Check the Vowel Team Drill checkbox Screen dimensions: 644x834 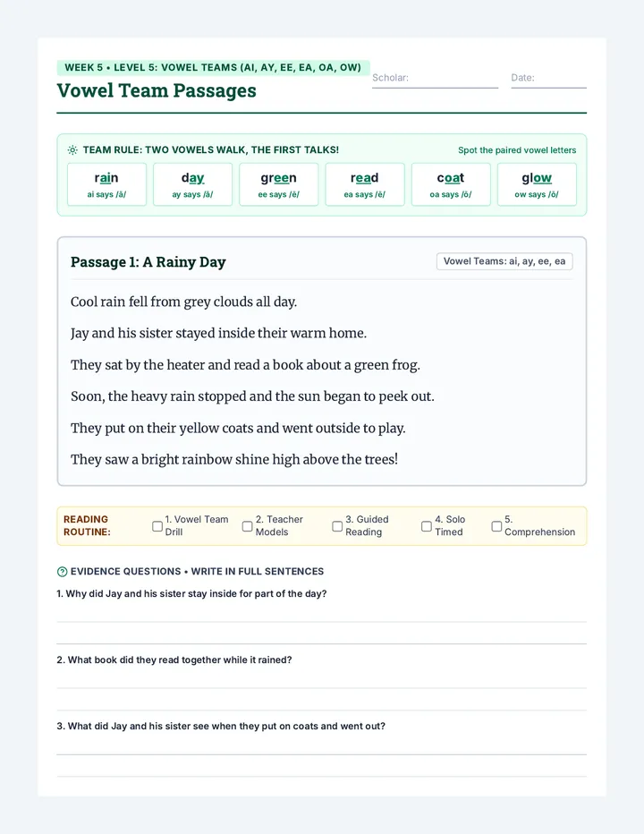point(157,526)
